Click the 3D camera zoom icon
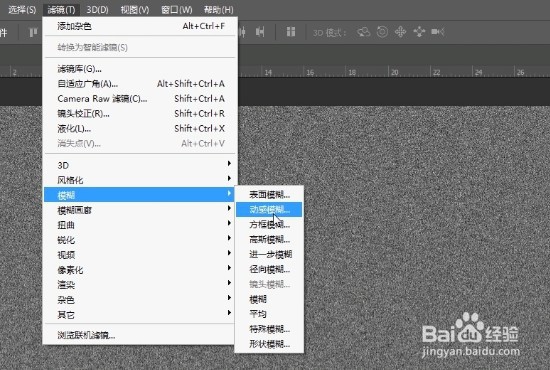The width and height of the screenshot is (550, 370). pos(438,32)
